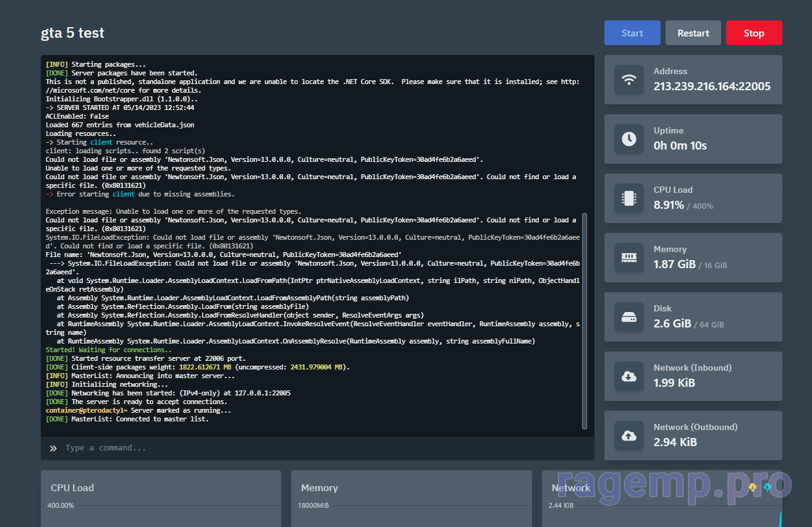The image size is (812, 527).
Task: Click the cloud upload Network Outbound icon
Action: click(629, 436)
